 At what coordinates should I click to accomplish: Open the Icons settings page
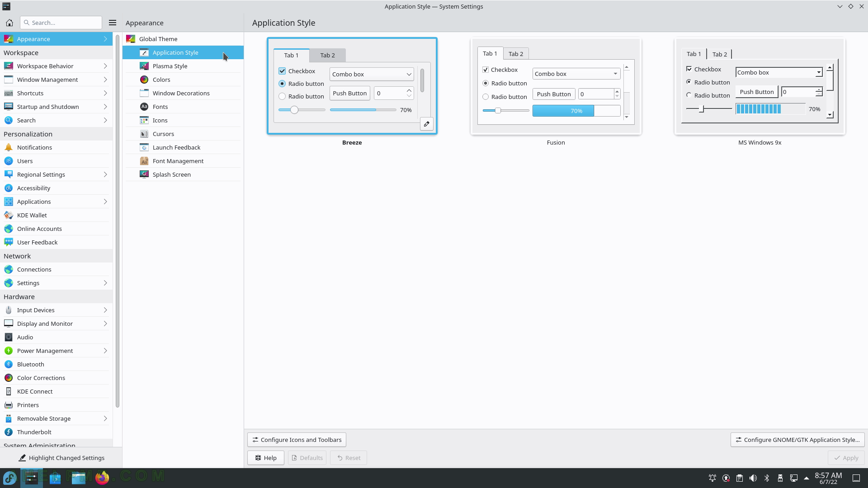pyautogui.click(x=183, y=120)
